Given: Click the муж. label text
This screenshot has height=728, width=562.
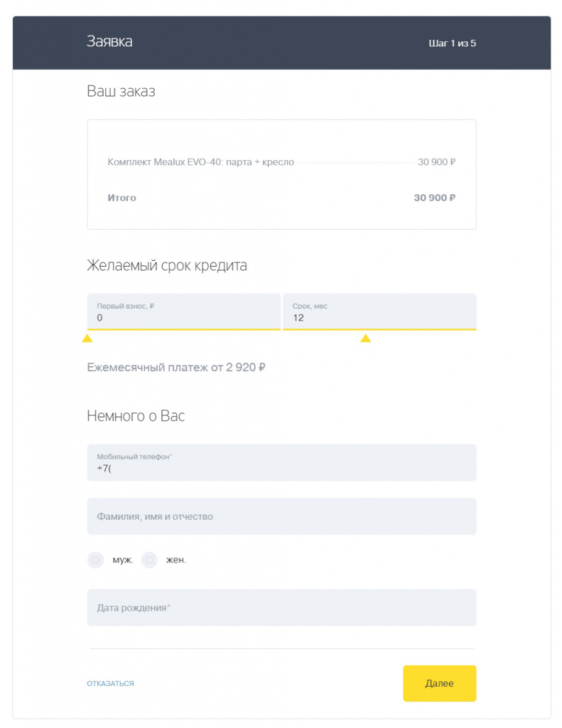Looking at the screenshot, I should (x=123, y=560).
